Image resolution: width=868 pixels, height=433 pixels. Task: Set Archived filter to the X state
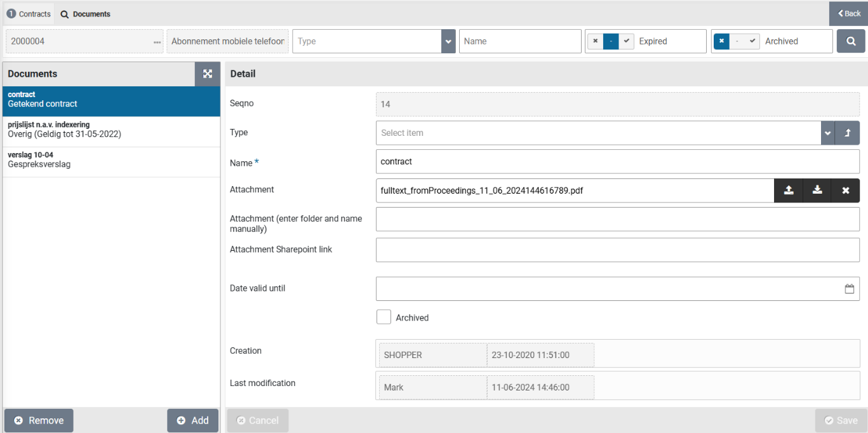point(721,41)
